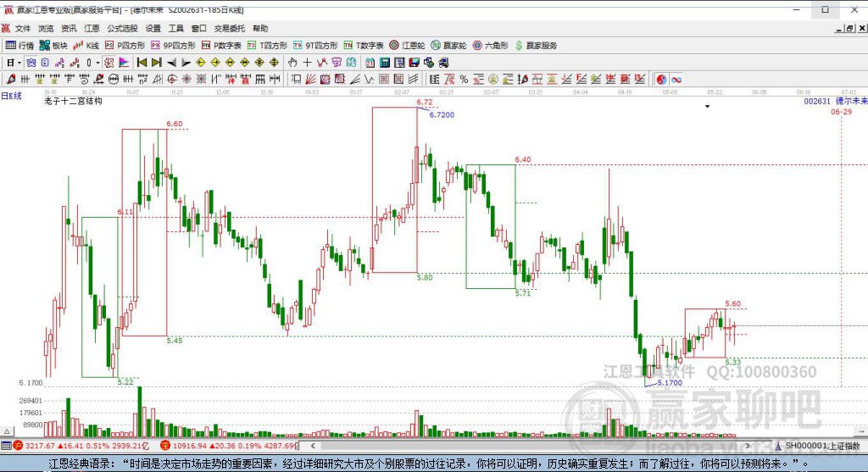Click the 老子十二宫结构 indicator label
Image resolution: width=868 pixels, height=472 pixels.
[x=73, y=101]
